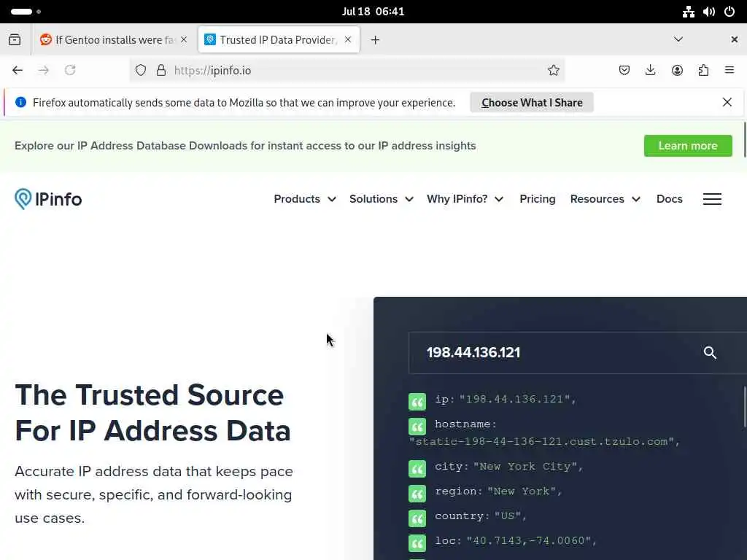Open the system power menu icon
The image size is (747, 560).
click(729, 12)
